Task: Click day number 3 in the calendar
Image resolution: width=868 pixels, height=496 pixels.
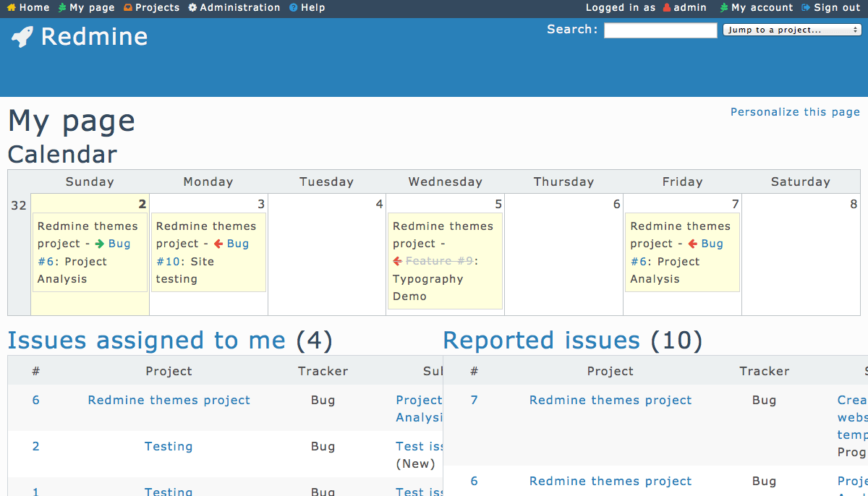Action: tap(261, 205)
